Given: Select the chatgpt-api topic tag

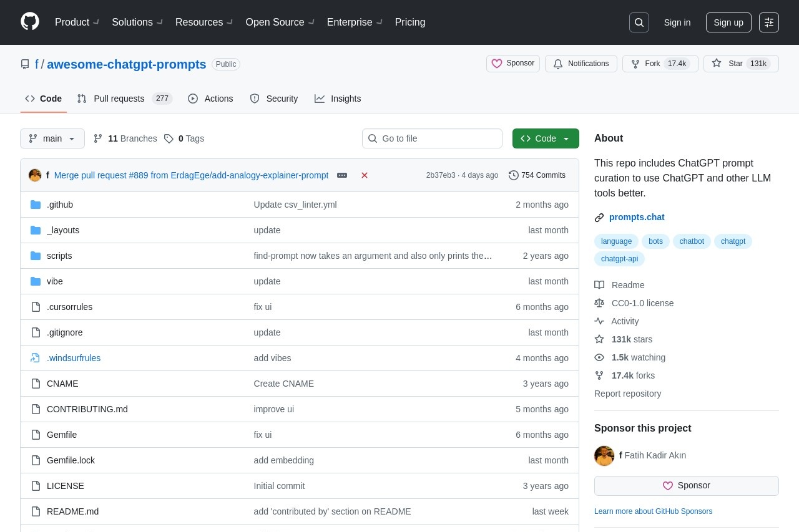Looking at the screenshot, I should click(x=619, y=259).
